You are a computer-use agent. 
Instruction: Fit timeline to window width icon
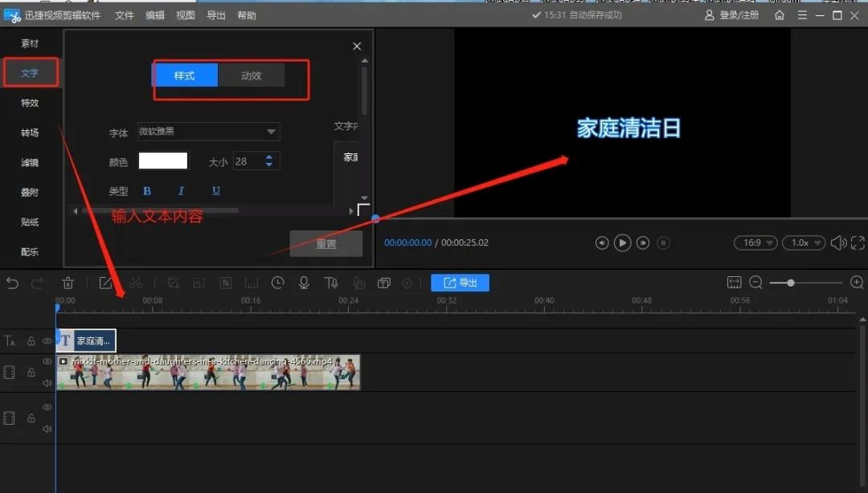(734, 283)
